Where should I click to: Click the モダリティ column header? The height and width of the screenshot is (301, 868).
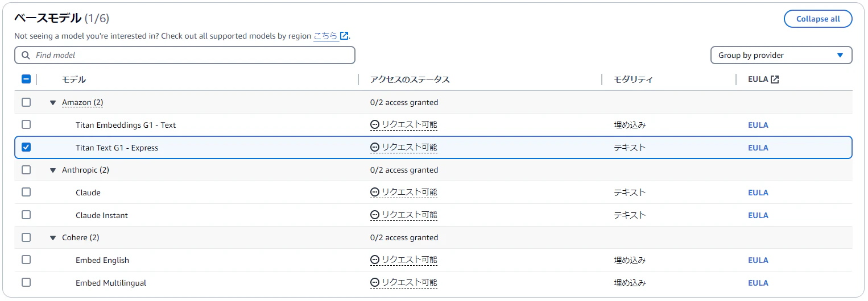point(633,80)
